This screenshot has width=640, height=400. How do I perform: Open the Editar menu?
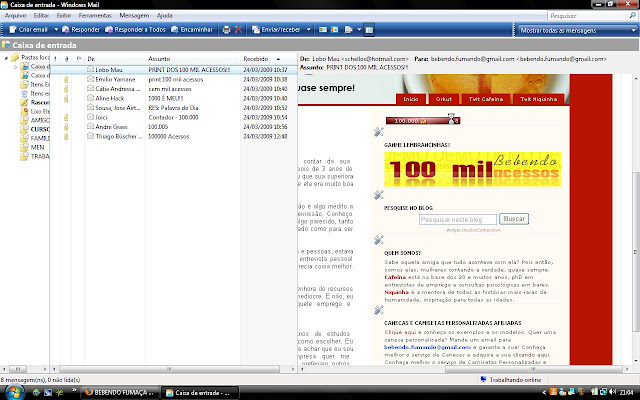pos(41,16)
